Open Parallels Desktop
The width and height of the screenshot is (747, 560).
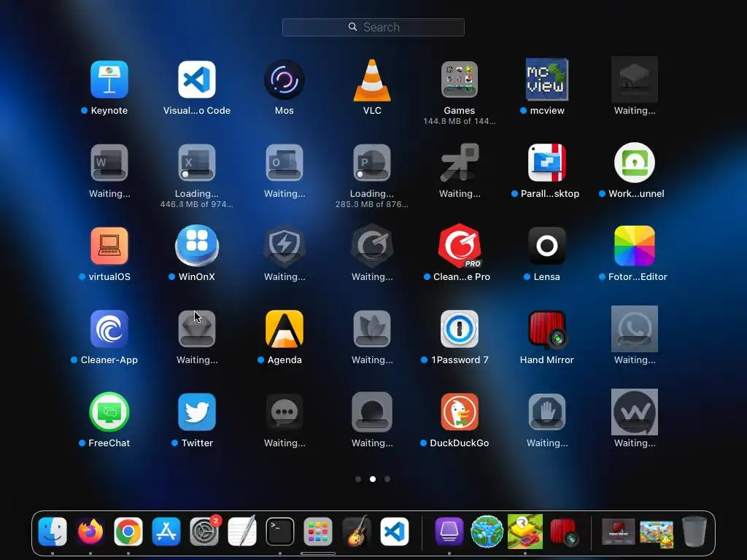click(x=547, y=163)
